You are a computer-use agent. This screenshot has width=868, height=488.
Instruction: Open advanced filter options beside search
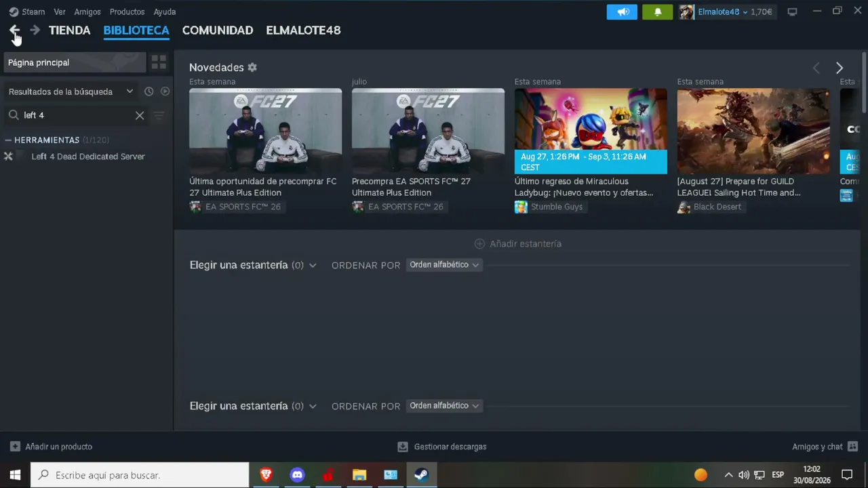(x=159, y=115)
